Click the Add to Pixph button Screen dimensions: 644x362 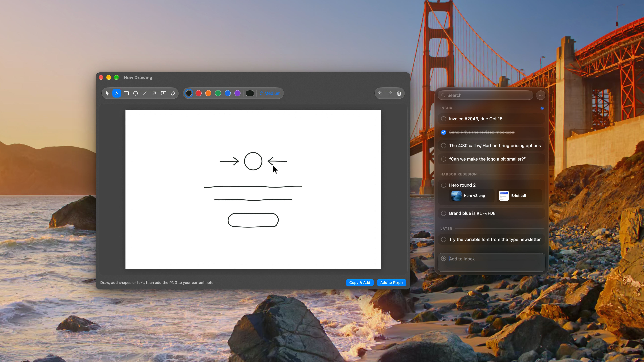point(391,283)
